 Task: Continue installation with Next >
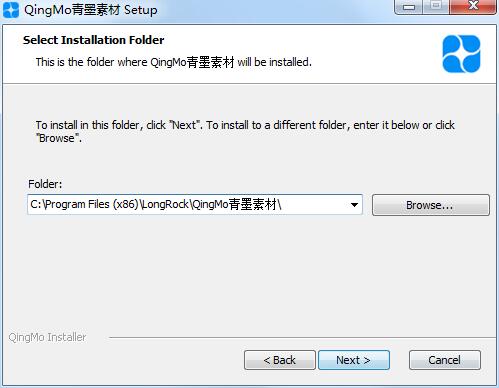pos(354,360)
